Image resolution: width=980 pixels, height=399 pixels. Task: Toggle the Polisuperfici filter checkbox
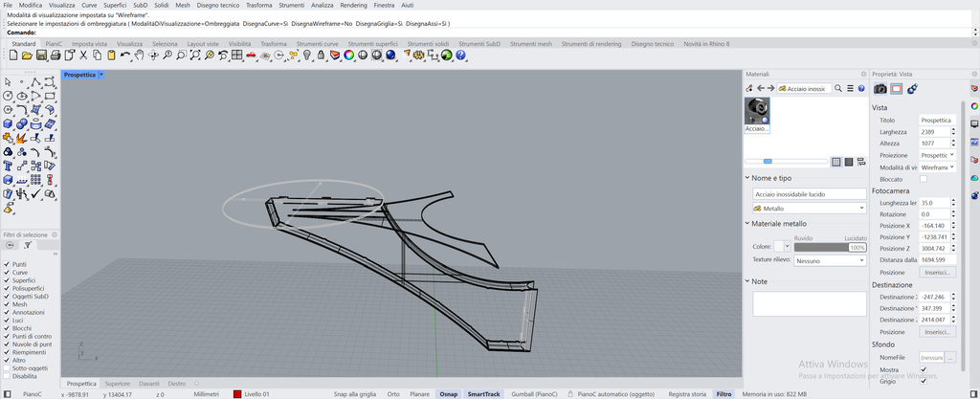point(7,288)
